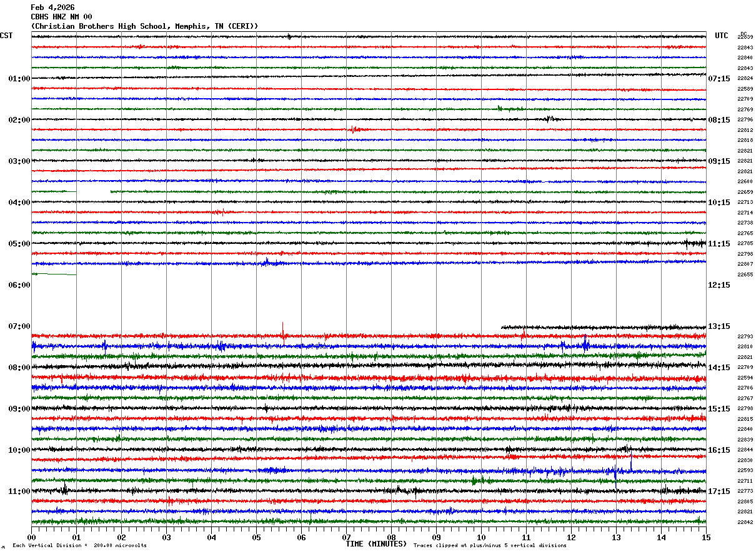Select the 06:00 CST hour label
The height and width of the screenshot is (554, 756).
[19, 285]
